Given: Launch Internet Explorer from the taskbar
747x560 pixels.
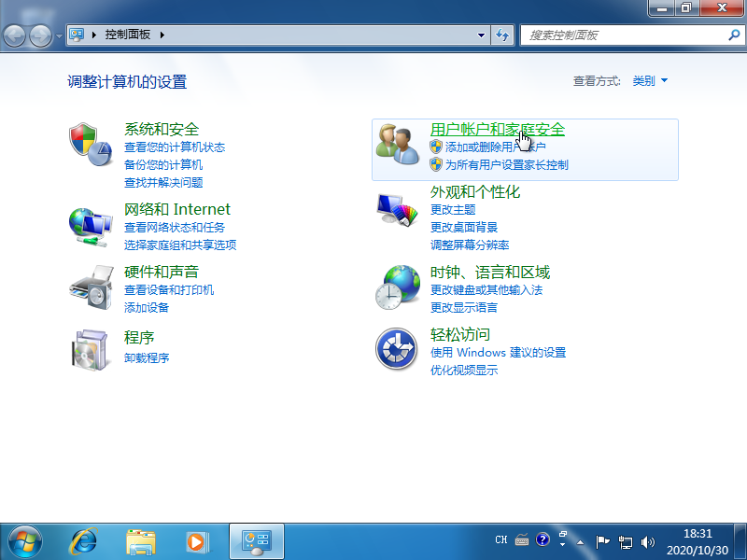Looking at the screenshot, I should pos(82,541).
